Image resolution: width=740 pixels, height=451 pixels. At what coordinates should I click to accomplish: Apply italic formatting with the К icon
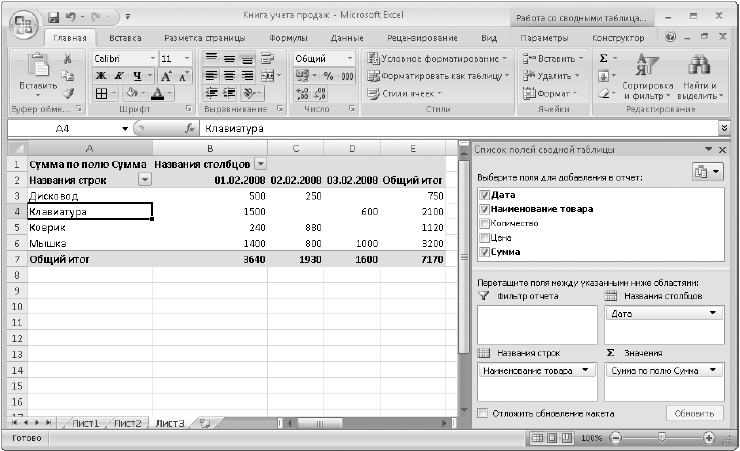[x=119, y=75]
